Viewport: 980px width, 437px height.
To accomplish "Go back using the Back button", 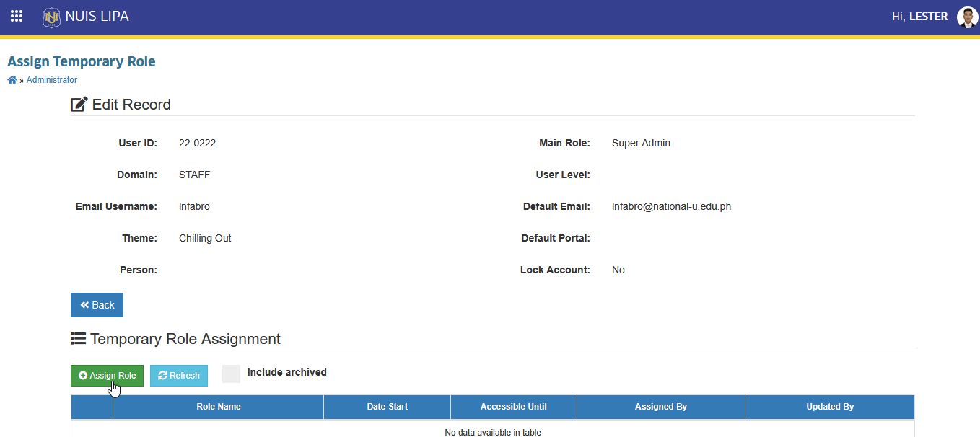I will click(97, 305).
